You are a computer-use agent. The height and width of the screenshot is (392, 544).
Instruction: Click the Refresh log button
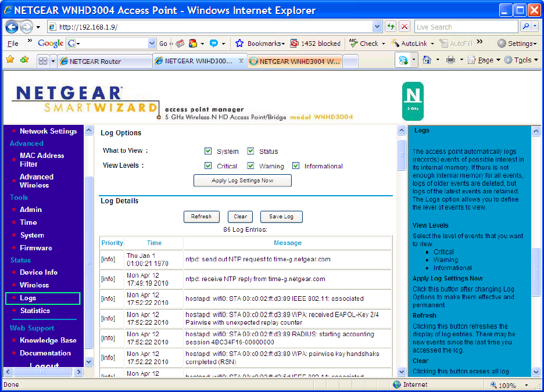pyautogui.click(x=201, y=217)
